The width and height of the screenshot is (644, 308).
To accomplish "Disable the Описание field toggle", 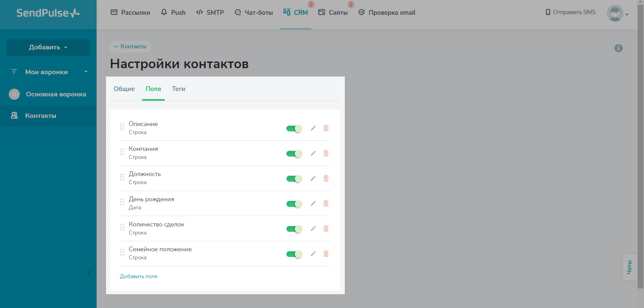I will point(294,129).
